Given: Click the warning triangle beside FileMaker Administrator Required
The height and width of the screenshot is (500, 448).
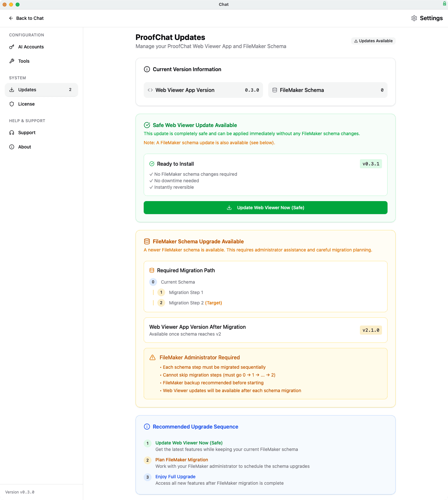Looking at the screenshot, I should tap(152, 357).
